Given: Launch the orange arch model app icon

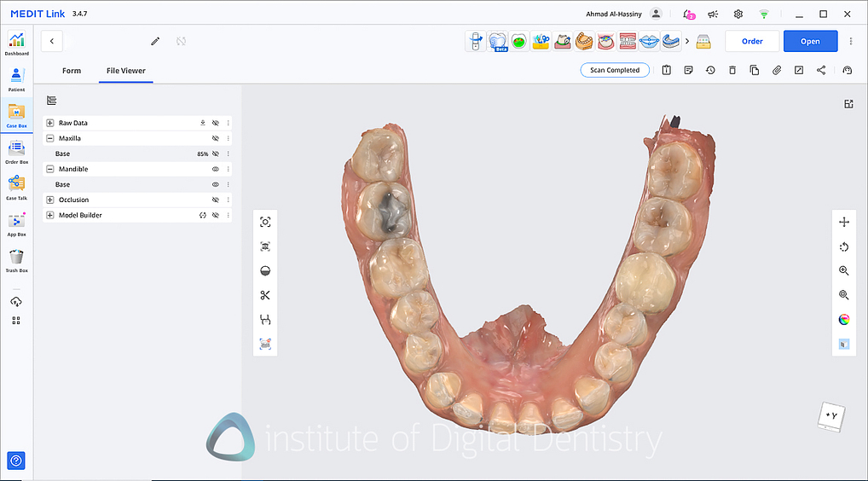Looking at the screenshot, I should (x=584, y=42).
